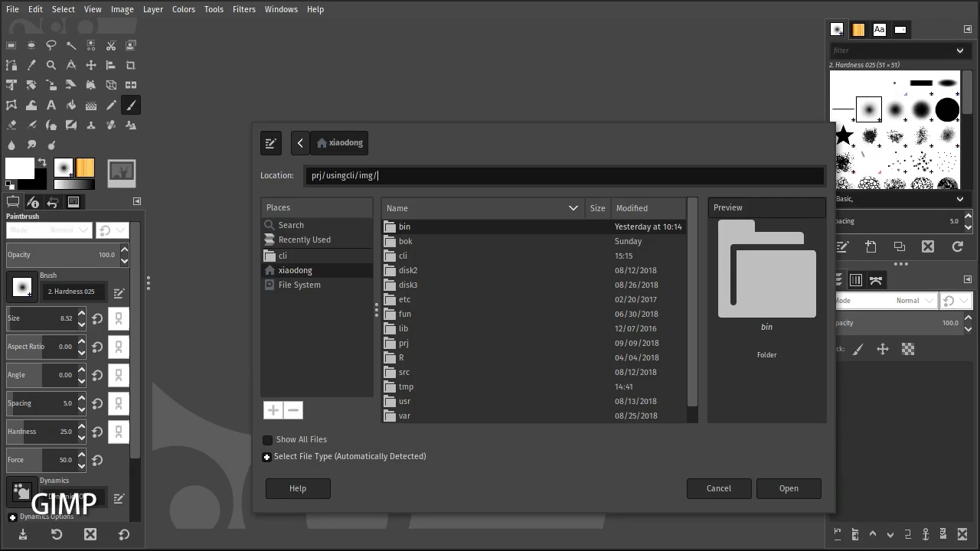
Task: Enable the Show All Files checkbox
Action: [268, 440]
